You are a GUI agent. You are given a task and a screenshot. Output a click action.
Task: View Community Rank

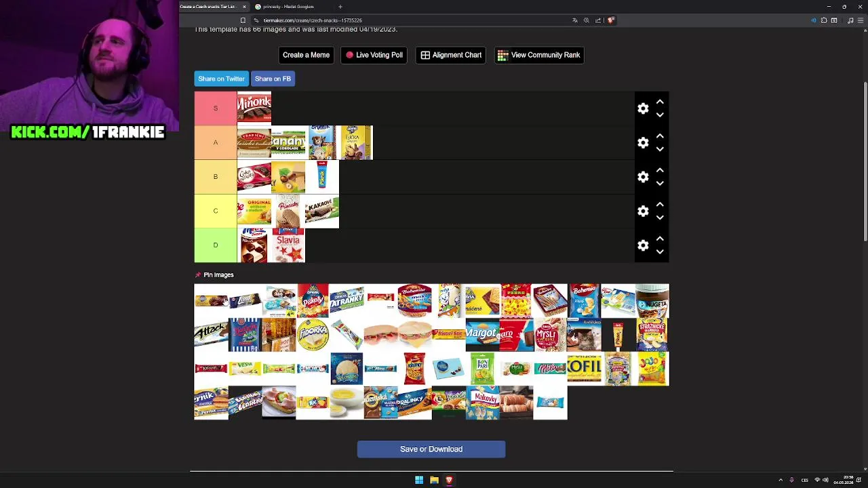[539, 55]
